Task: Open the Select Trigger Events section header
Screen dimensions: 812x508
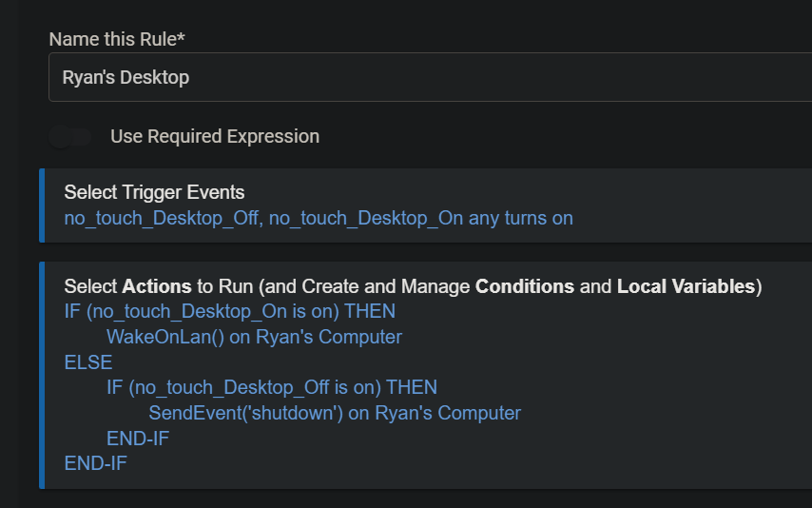Action: (x=154, y=192)
